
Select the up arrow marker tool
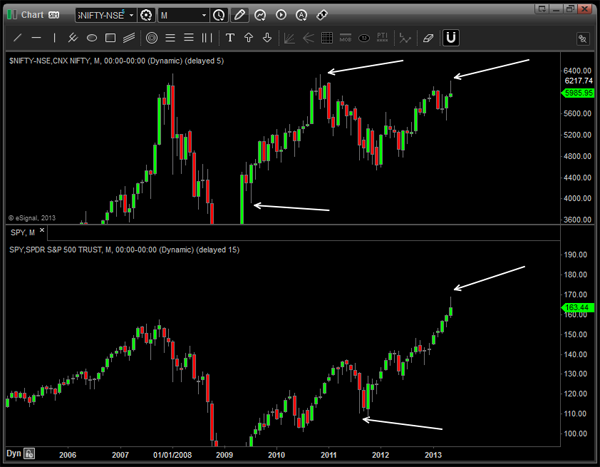click(248, 38)
